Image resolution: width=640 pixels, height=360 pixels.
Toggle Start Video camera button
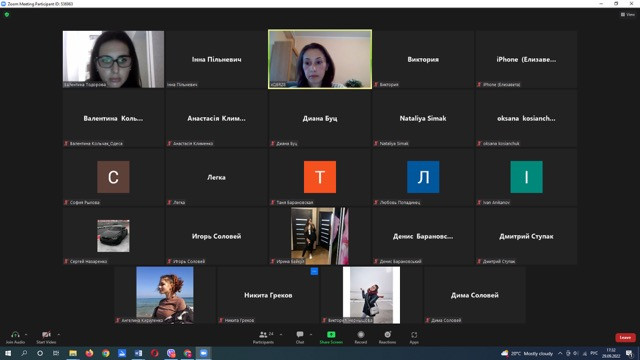[46, 335]
